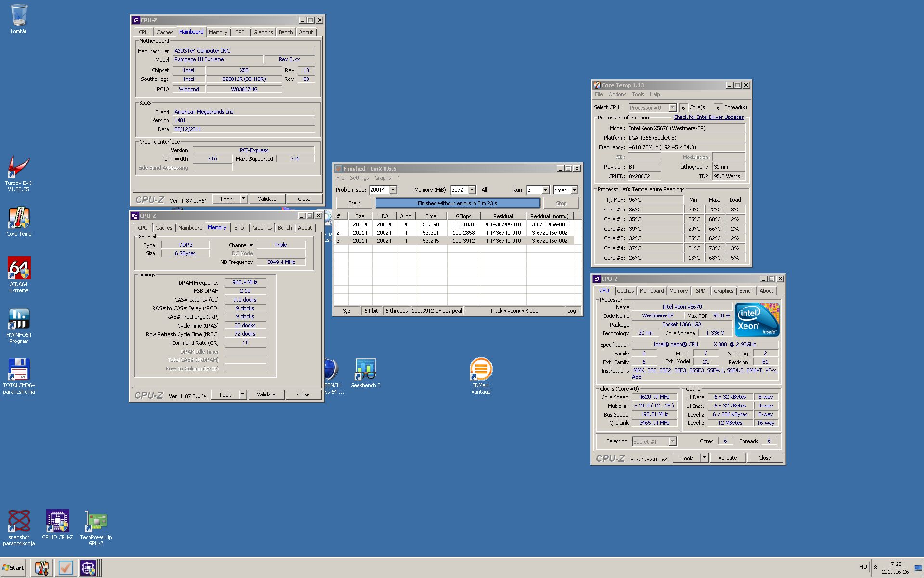Click Stop button in LinX
This screenshot has width=924, height=578.
pyautogui.click(x=561, y=203)
